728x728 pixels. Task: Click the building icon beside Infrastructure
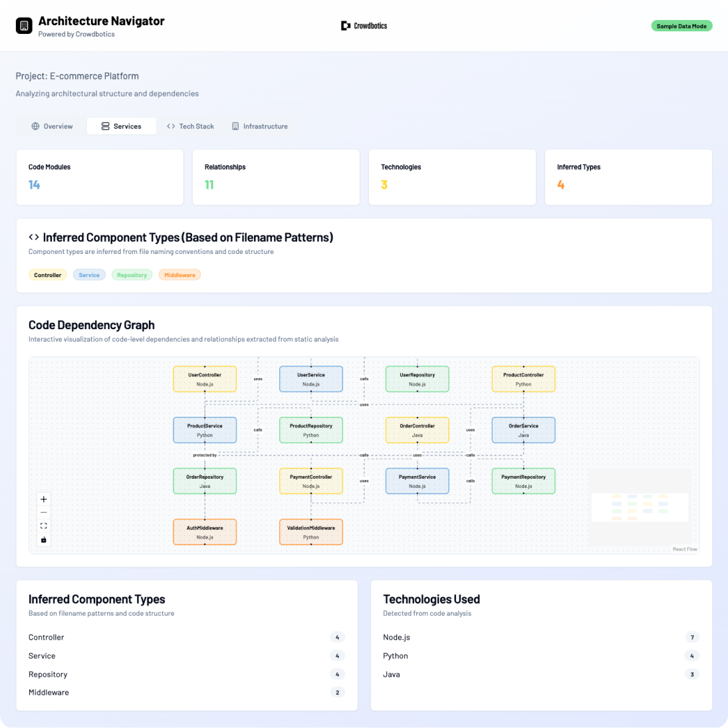pyautogui.click(x=235, y=126)
